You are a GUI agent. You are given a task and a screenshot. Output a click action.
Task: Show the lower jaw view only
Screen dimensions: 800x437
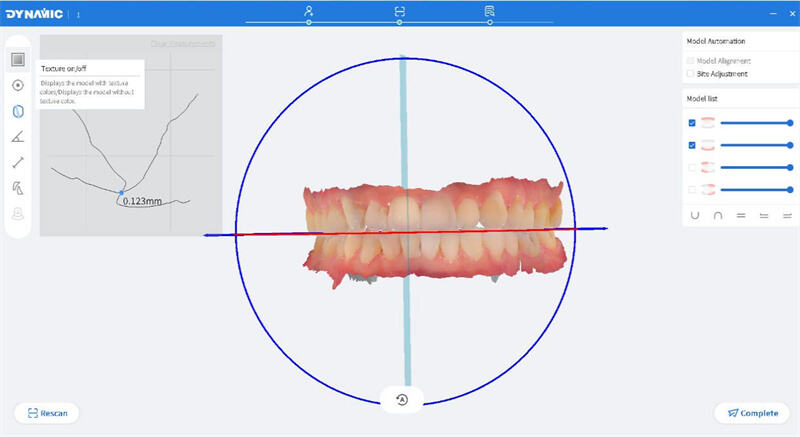tap(695, 215)
